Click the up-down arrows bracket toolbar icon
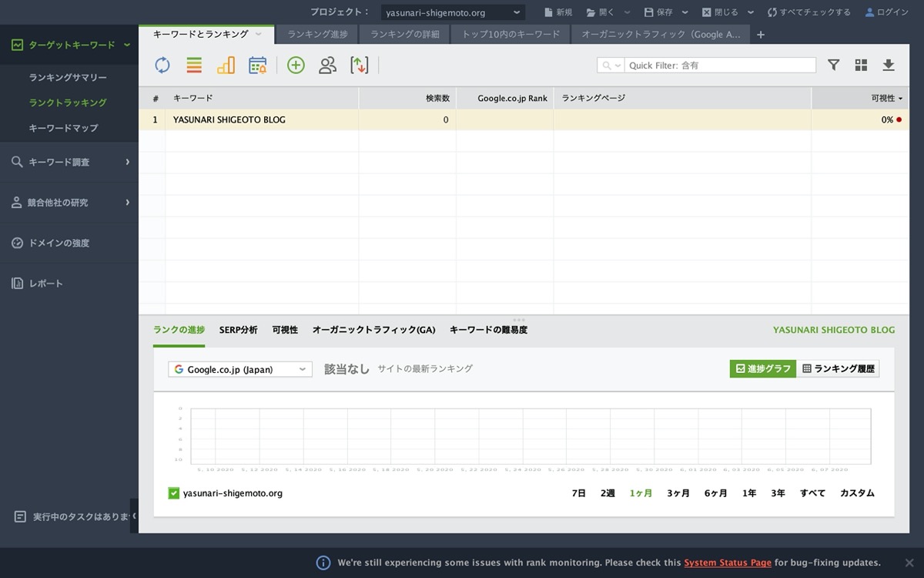 359,66
